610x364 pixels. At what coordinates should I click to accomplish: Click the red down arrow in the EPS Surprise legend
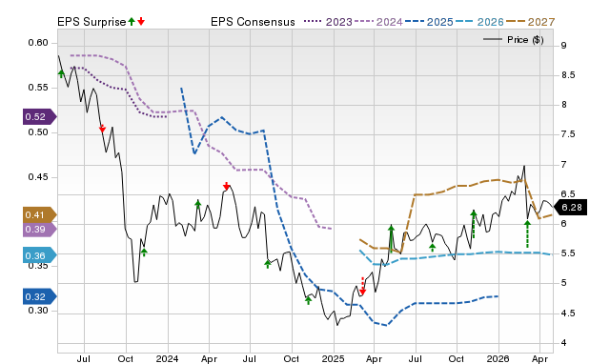[141, 22]
